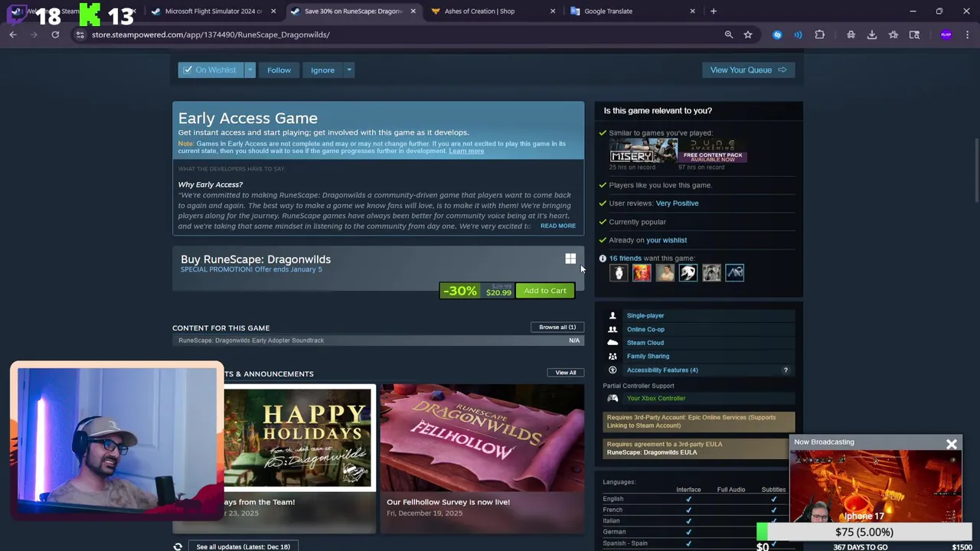Open the Steam Cloud link
The image size is (980, 551).
coord(645,343)
